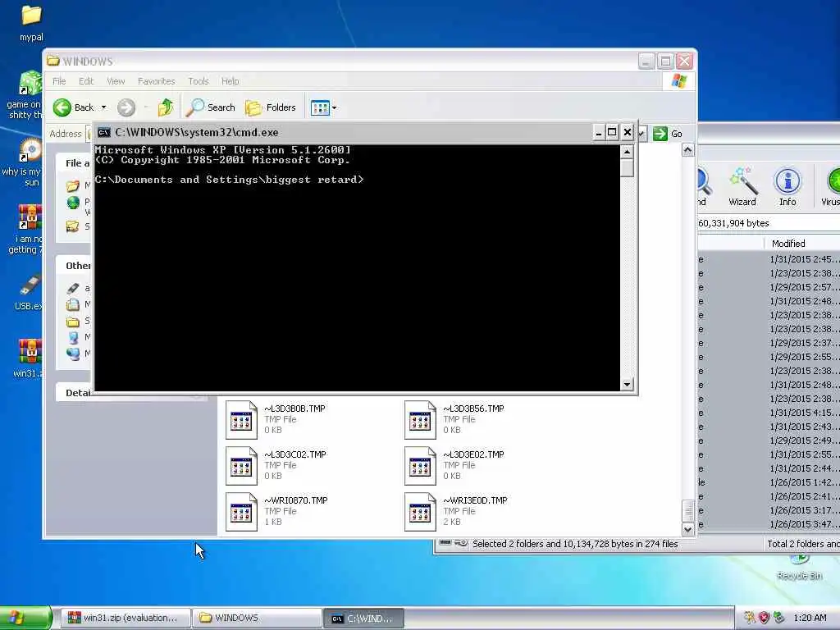Switch to the C:\WIND... cmd taskbar button

(363, 619)
